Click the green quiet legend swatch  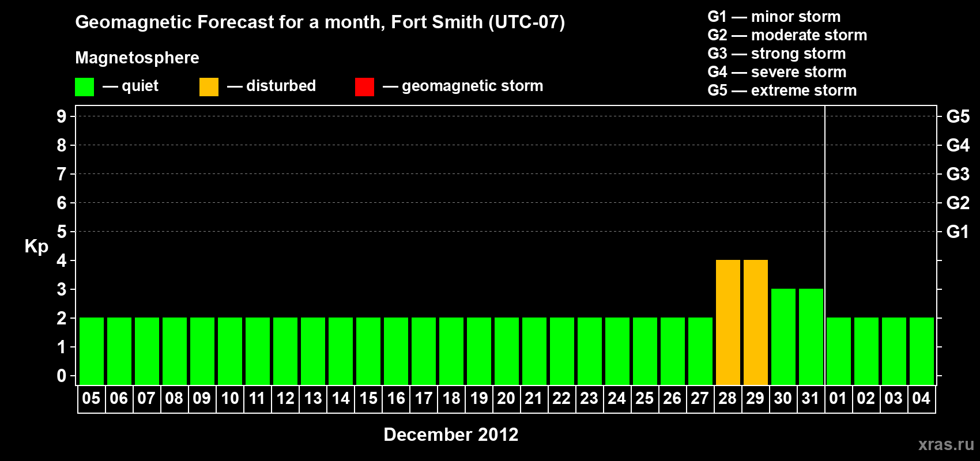[x=84, y=87]
